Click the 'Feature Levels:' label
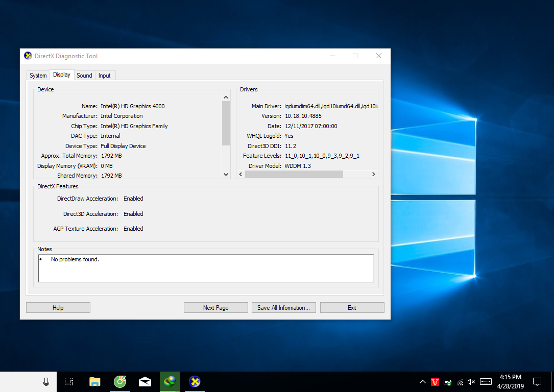 (x=262, y=156)
